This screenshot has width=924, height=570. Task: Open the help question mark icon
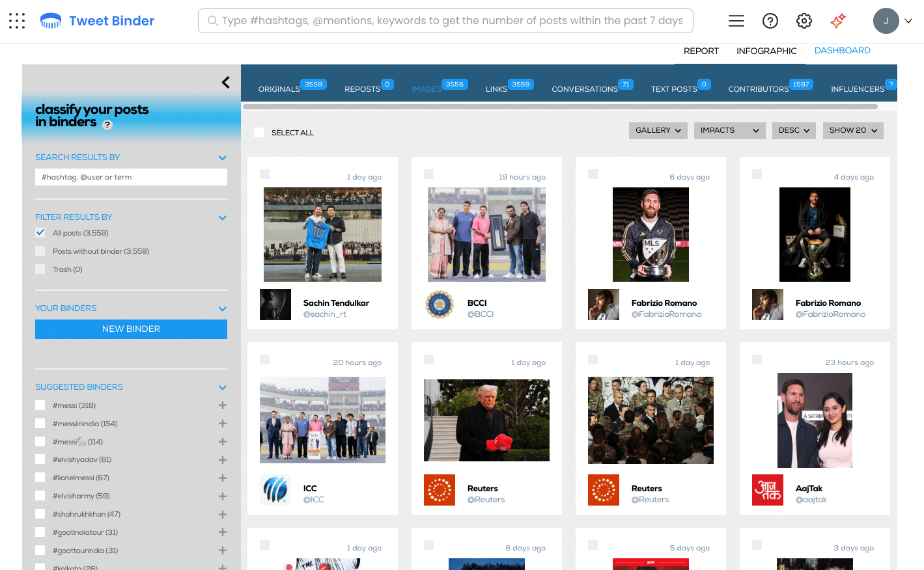pyautogui.click(x=770, y=20)
